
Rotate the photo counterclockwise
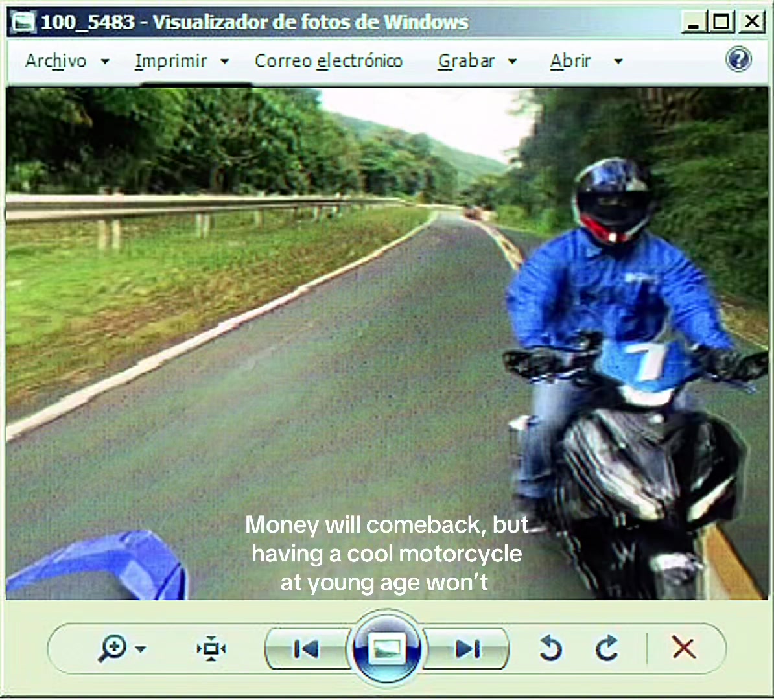coord(550,648)
